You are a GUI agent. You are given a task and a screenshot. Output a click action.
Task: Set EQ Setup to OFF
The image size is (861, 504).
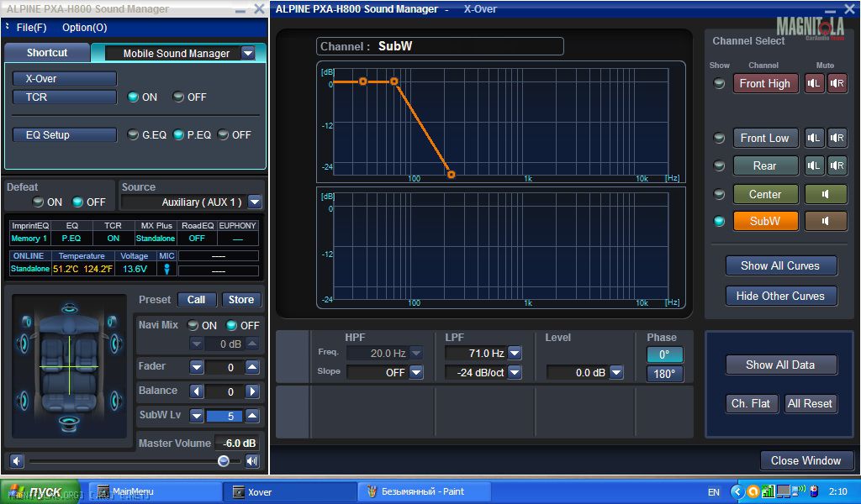pyautogui.click(x=223, y=134)
